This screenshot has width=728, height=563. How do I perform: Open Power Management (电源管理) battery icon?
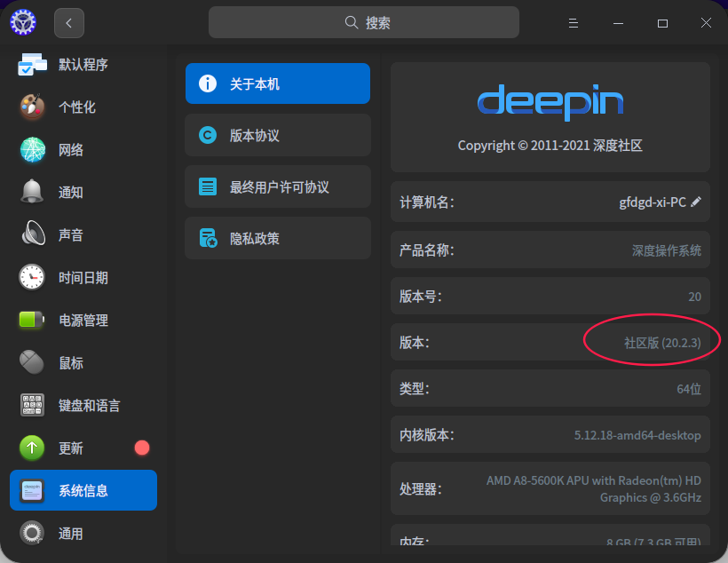[x=31, y=320]
